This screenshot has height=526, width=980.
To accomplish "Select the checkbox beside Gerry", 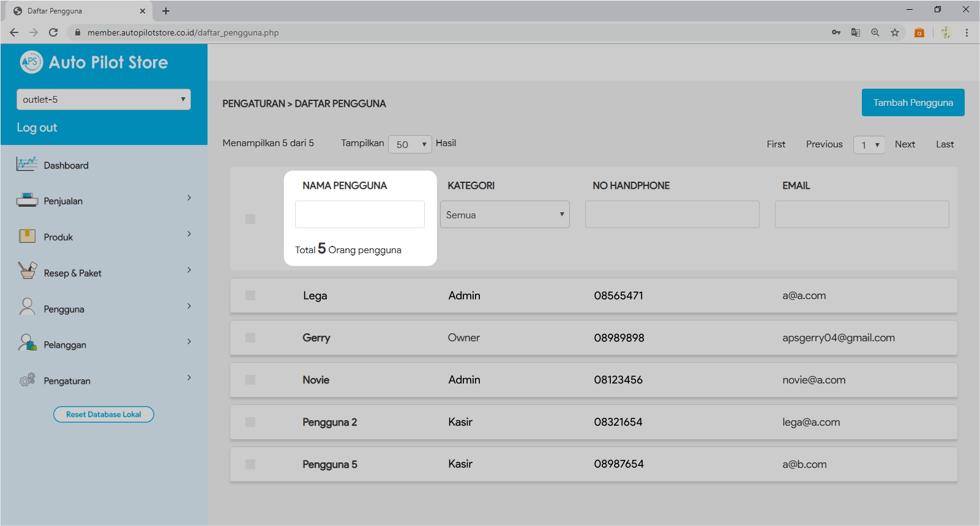I will coord(250,338).
